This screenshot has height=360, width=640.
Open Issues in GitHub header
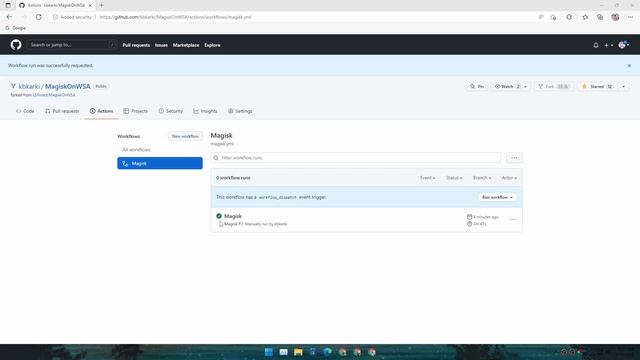click(x=161, y=45)
